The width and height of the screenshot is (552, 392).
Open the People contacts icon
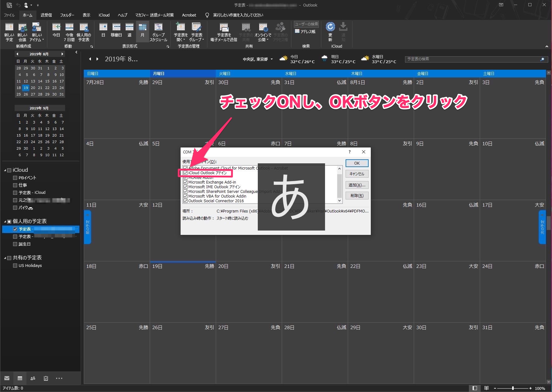pos(33,378)
